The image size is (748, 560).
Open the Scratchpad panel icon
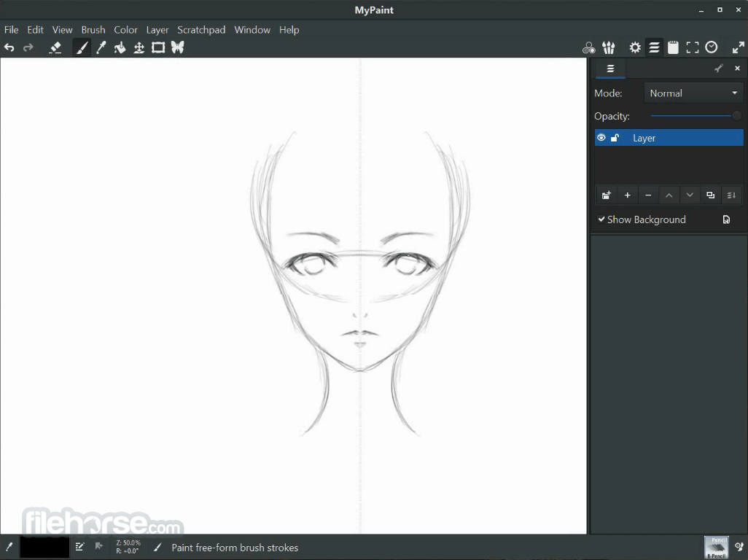pos(673,47)
